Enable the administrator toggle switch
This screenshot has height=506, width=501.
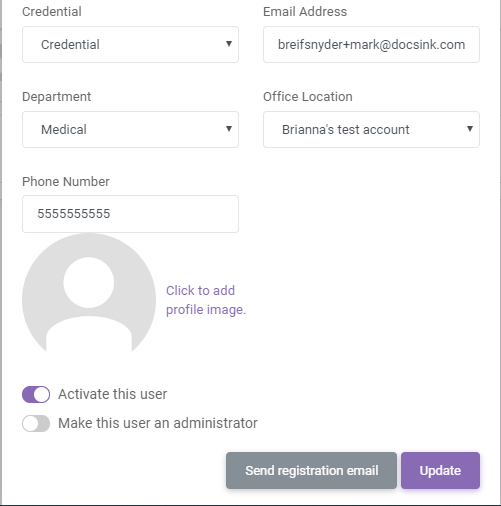point(36,423)
